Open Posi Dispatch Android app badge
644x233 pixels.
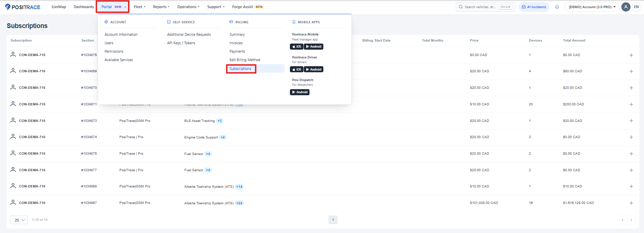300,92
